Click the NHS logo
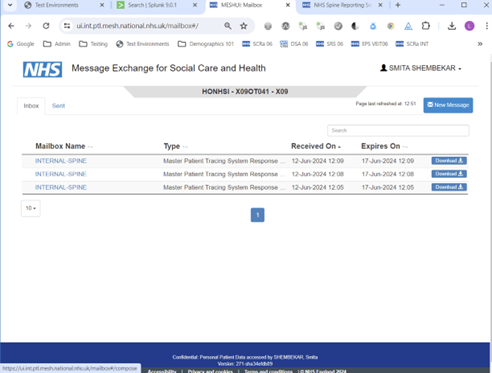 (x=42, y=69)
